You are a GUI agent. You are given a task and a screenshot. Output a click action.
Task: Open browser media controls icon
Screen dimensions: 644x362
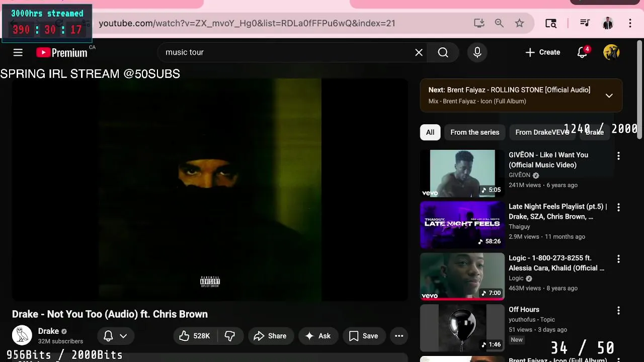coord(585,23)
